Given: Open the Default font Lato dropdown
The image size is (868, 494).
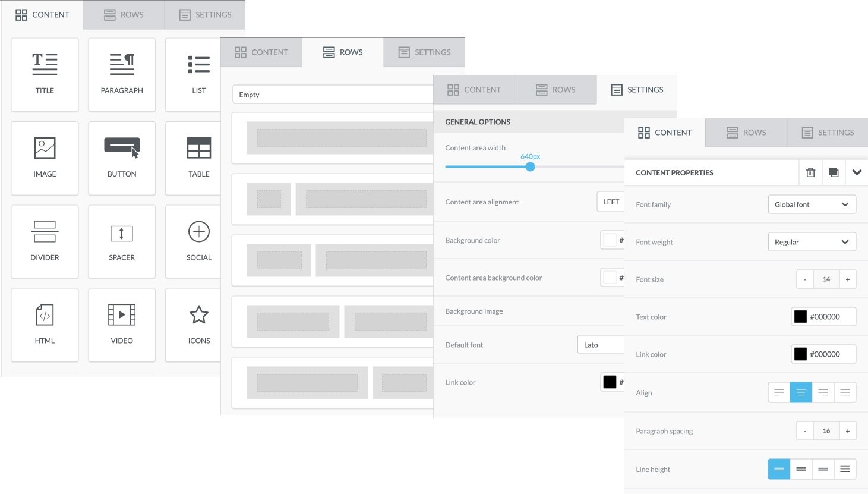Looking at the screenshot, I should coord(601,345).
